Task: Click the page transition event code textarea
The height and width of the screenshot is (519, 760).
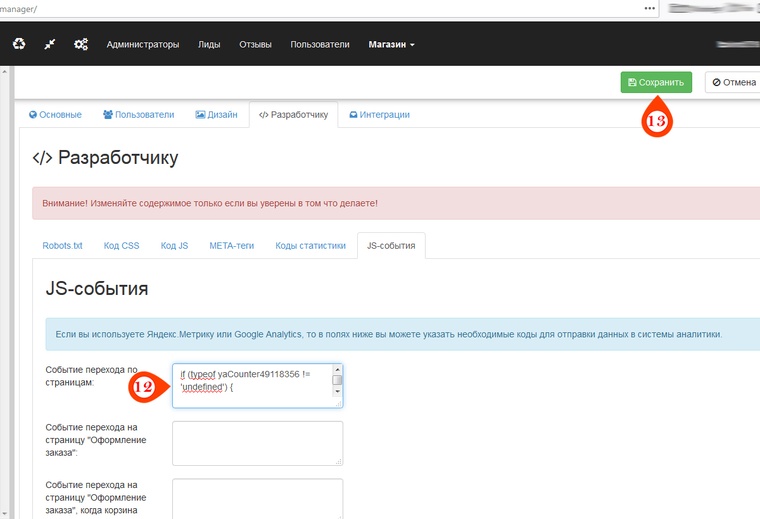Action: click(x=250, y=385)
